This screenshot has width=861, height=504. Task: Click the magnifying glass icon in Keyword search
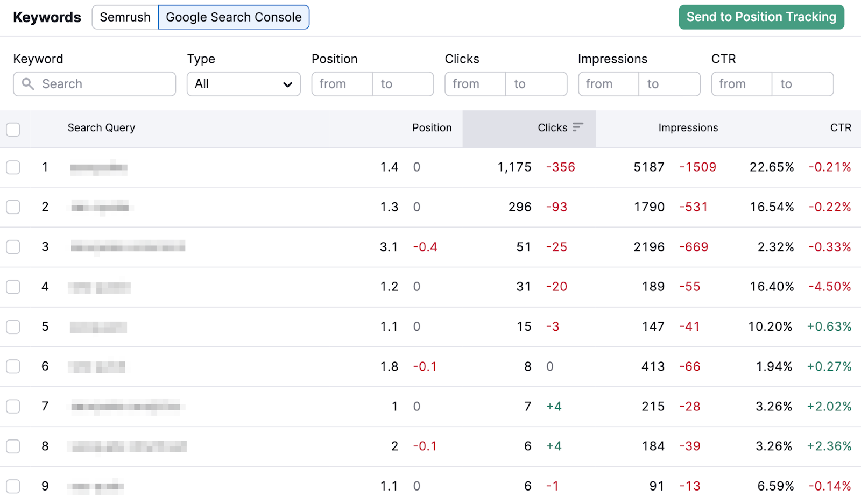(x=28, y=84)
